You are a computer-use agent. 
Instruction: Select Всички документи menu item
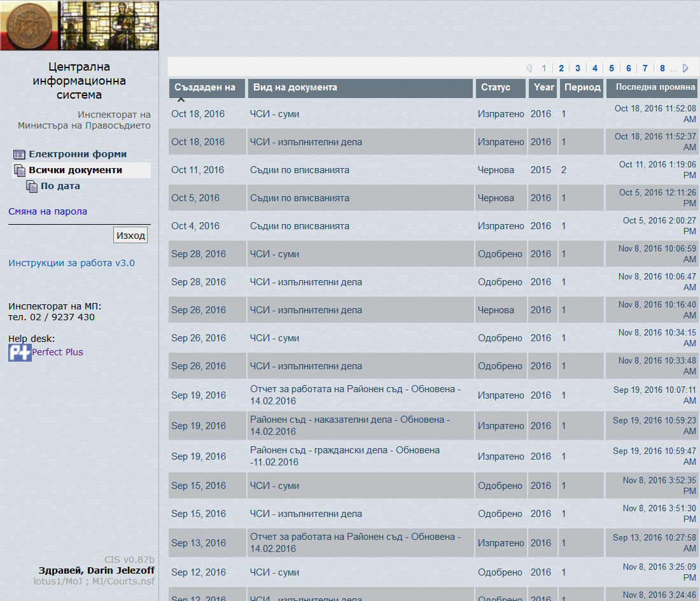click(76, 170)
